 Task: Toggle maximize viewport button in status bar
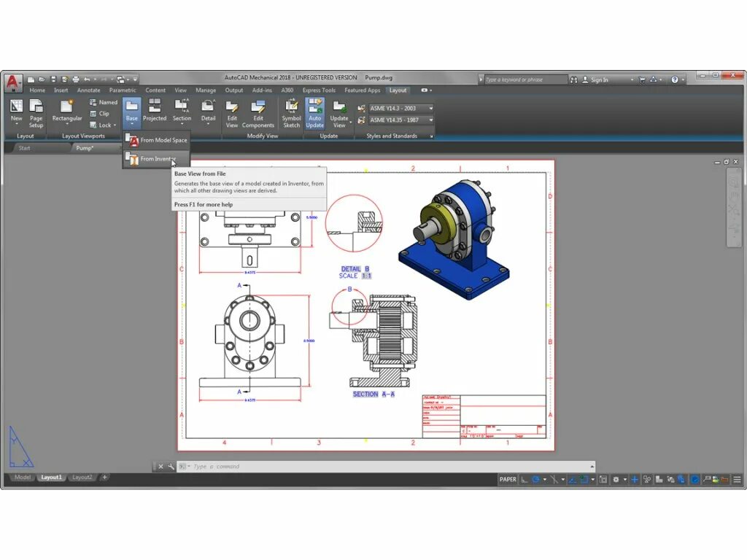[603, 480]
